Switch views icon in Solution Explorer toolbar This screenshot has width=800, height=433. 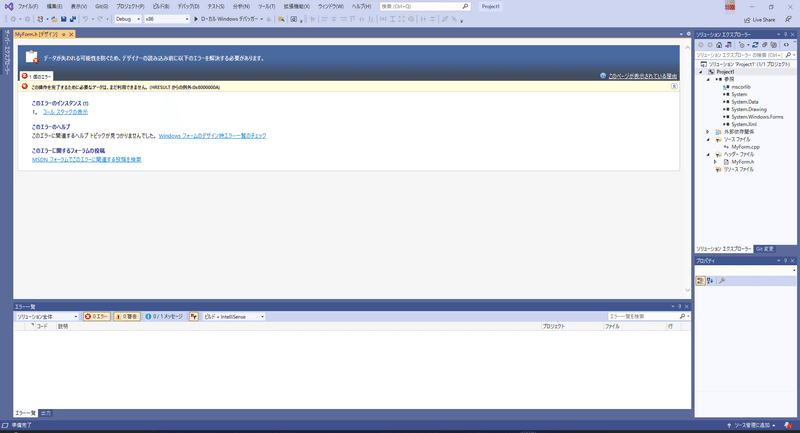(728, 45)
